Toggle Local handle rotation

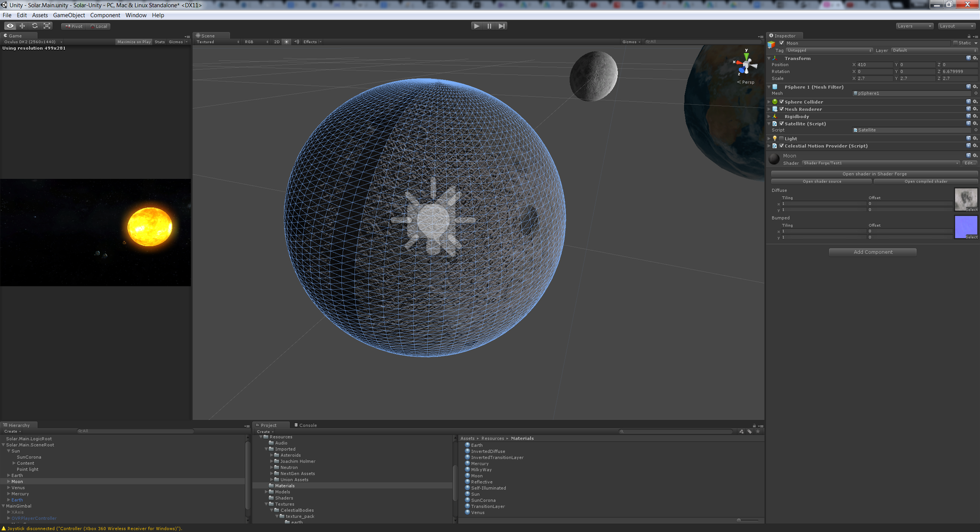(99, 26)
